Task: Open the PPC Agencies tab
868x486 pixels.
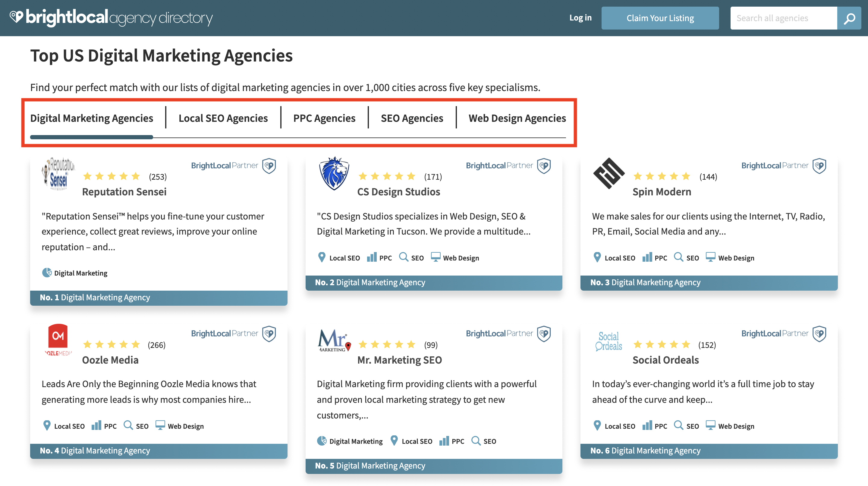Action: tap(324, 118)
